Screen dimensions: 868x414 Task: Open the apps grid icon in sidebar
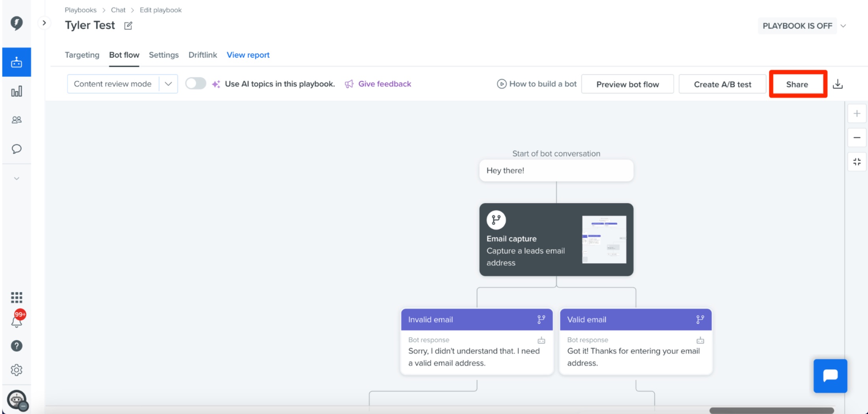tap(17, 297)
